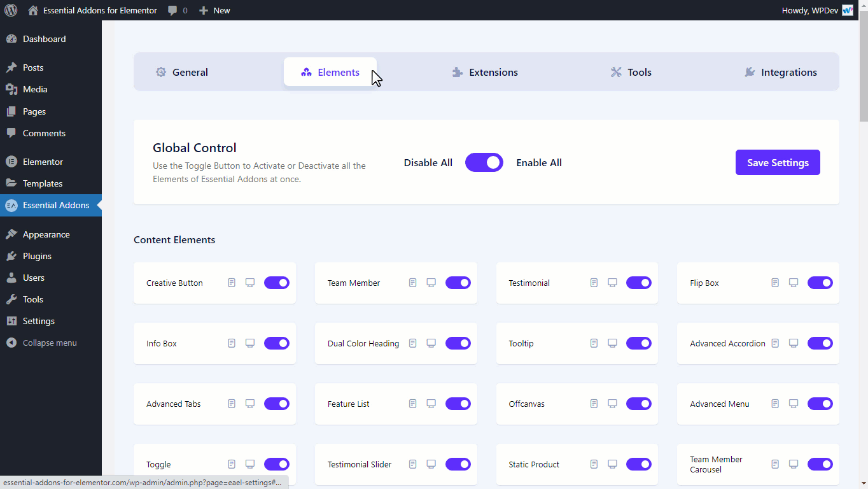This screenshot has width=868, height=489.
Task: Open Flip Box documentation icon
Action: tap(775, 283)
